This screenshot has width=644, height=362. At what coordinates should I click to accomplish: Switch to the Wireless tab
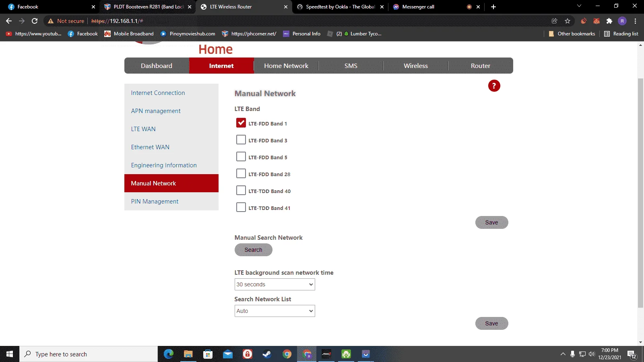click(416, 66)
